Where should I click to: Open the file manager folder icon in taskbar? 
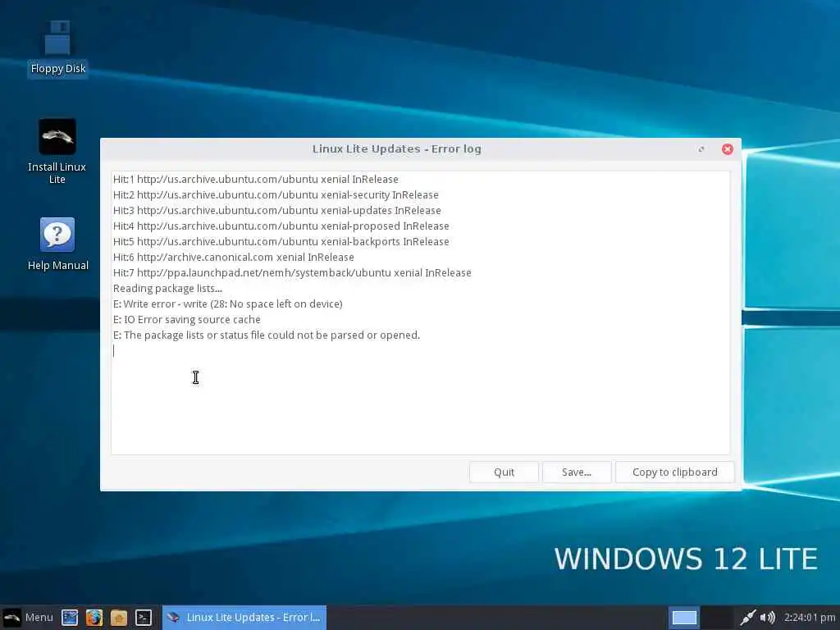(x=119, y=617)
